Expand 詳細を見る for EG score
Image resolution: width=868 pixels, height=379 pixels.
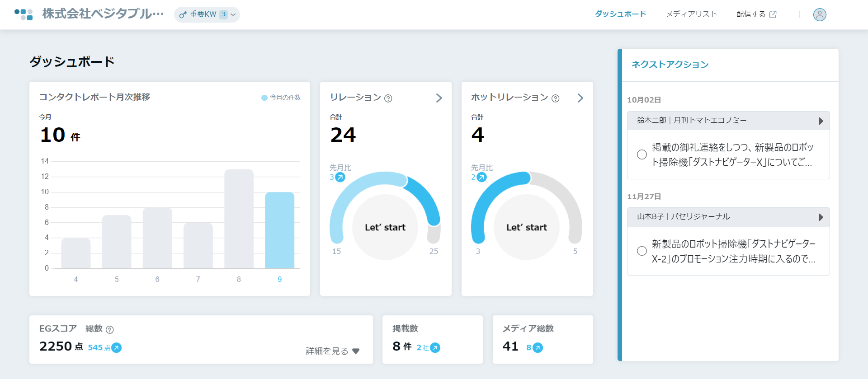(332, 351)
